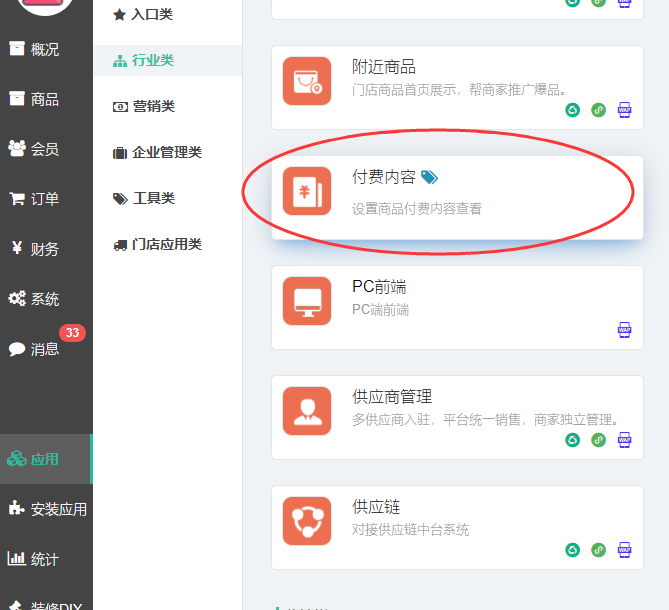The height and width of the screenshot is (610, 669).
Task: Click the description 多供应商入驻，平台统一销售，商家独立管理。
Action: click(x=485, y=420)
